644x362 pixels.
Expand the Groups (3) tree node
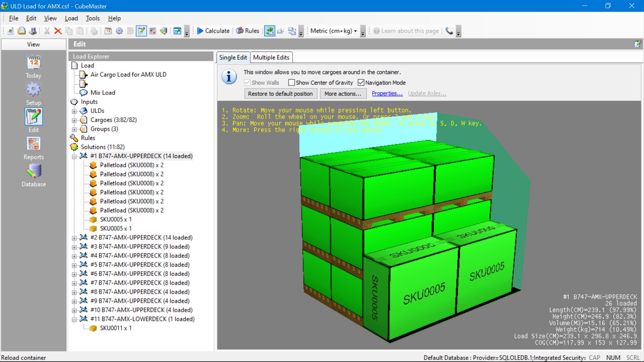click(74, 130)
